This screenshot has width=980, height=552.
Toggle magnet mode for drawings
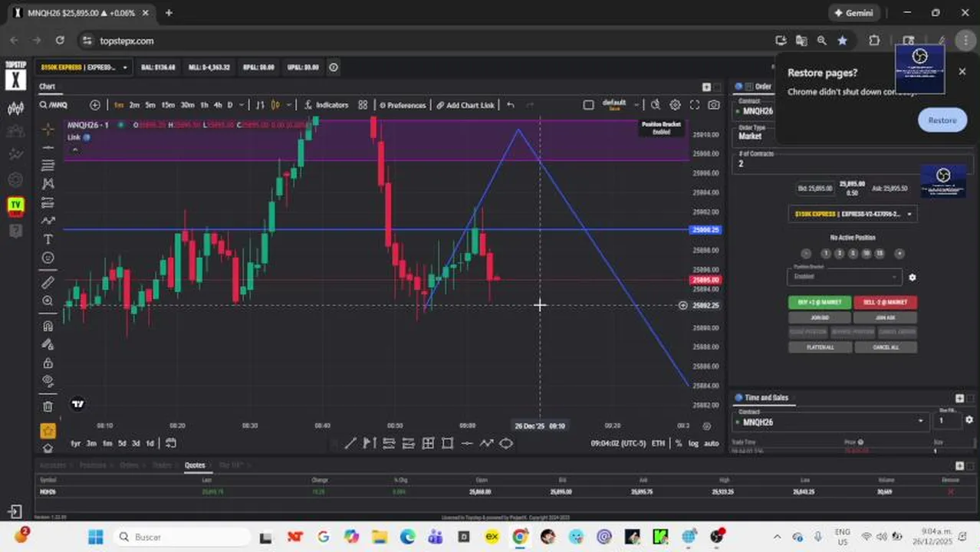(48, 326)
